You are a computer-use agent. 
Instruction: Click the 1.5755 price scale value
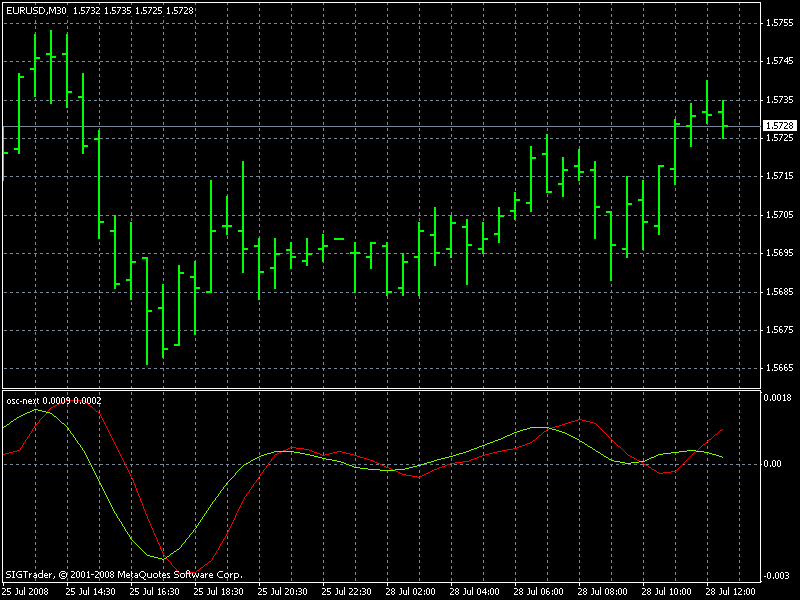pos(780,23)
